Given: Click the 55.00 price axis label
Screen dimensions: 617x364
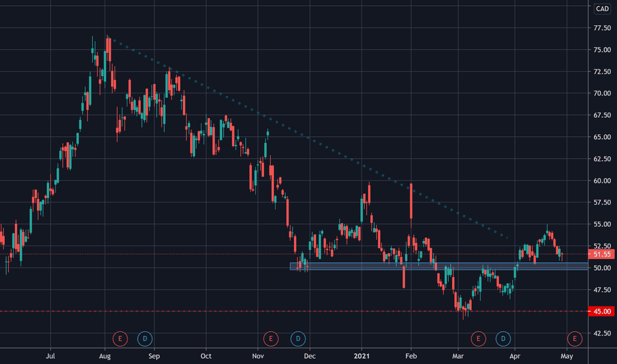Looking at the screenshot, I should 602,224.
